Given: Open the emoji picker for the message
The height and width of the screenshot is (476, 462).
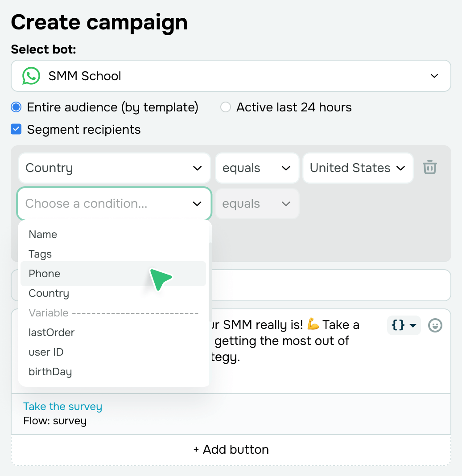Looking at the screenshot, I should tap(435, 325).
